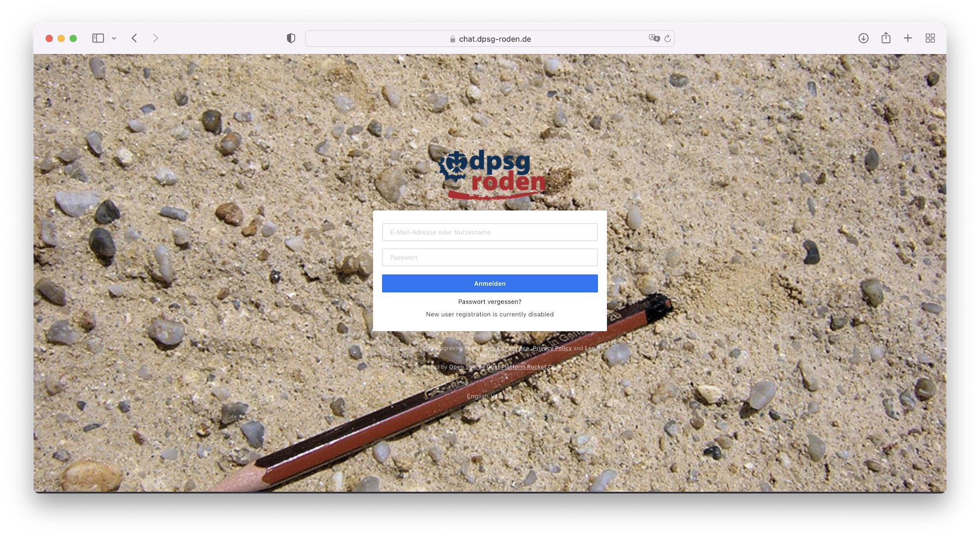The height and width of the screenshot is (538, 980).
Task: Go back with the back arrow
Action: [x=134, y=38]
